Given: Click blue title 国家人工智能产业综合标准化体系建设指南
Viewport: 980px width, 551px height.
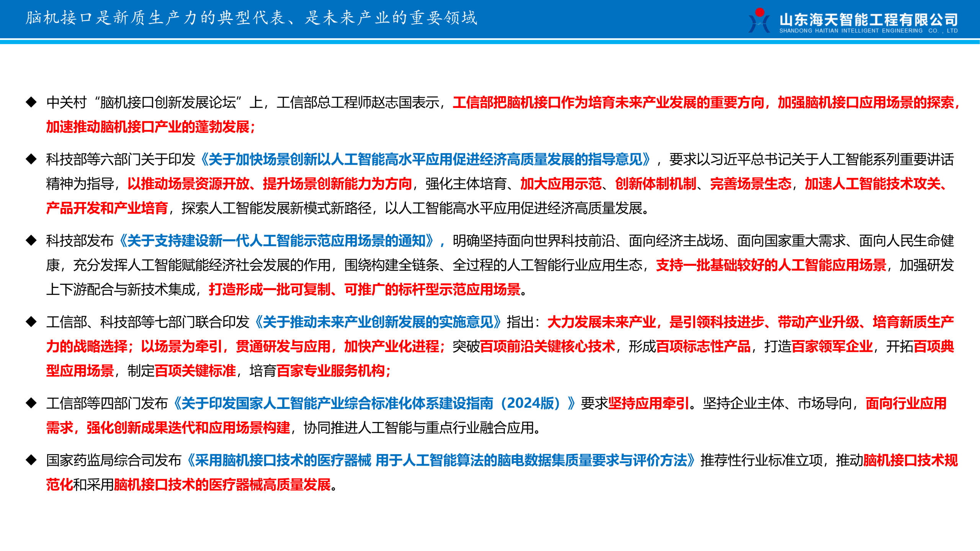Looking at the screenshot, I should click(x=373, y=403).
